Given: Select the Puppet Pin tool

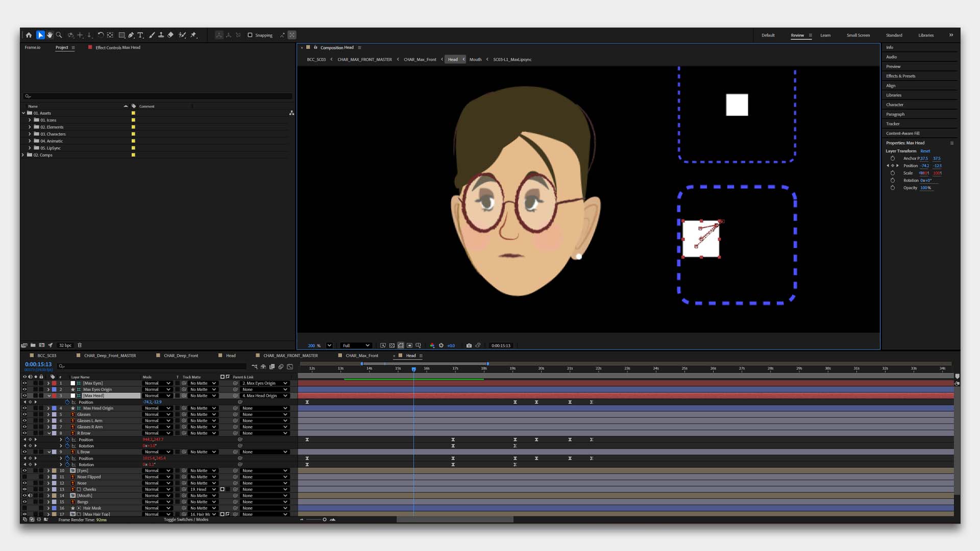Looking at the screenshot, I should 193,35.
